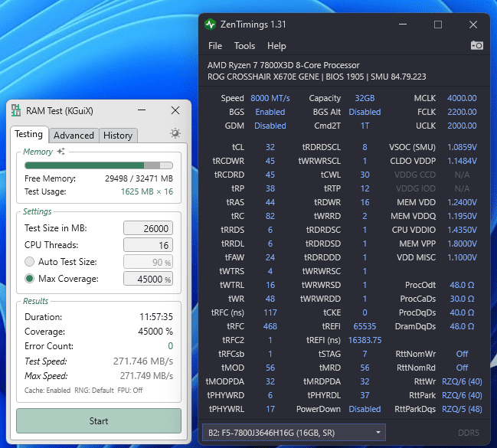Click the tREFI value 65535
This screenshot has height=448, width=497.
[x=365, y=326]
